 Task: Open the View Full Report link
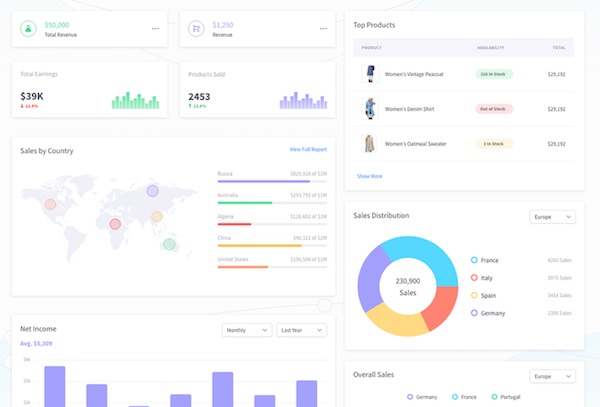point(308,150)
